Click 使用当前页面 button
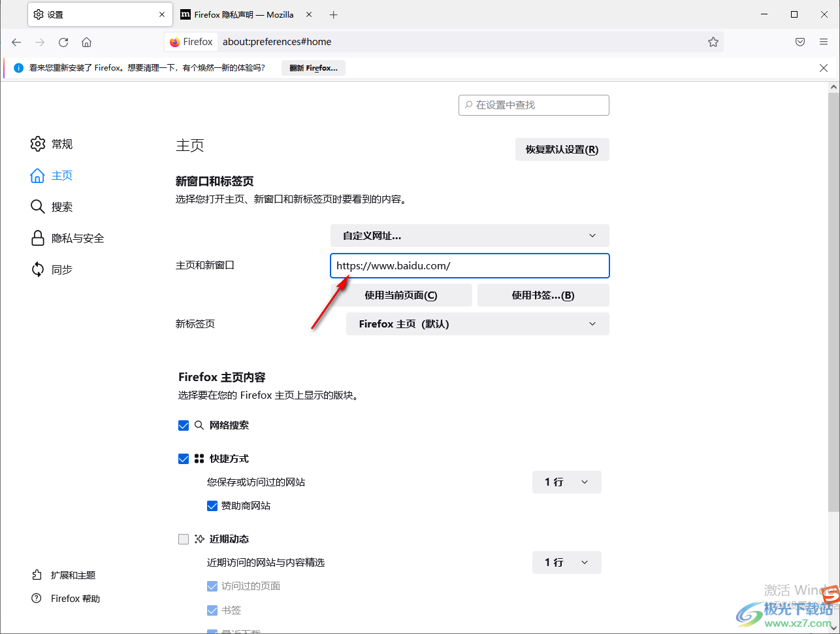 click(401, 295)
